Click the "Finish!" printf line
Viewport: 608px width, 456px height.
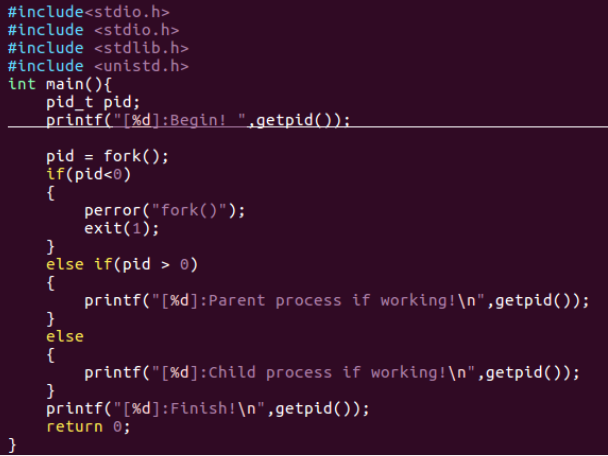[x=207, y=408]
